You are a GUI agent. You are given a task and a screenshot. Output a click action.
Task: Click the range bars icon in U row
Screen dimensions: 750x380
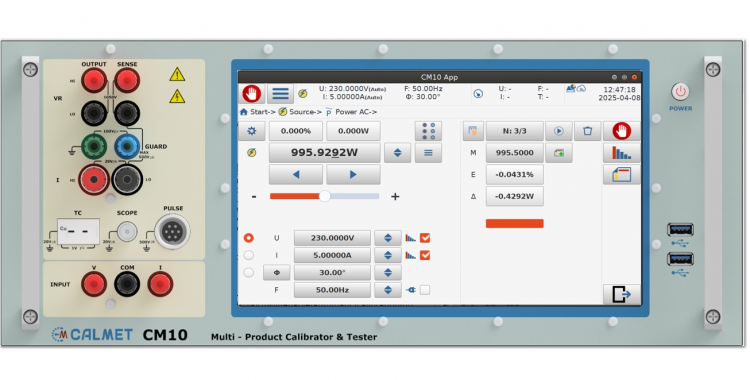point(410,238)
